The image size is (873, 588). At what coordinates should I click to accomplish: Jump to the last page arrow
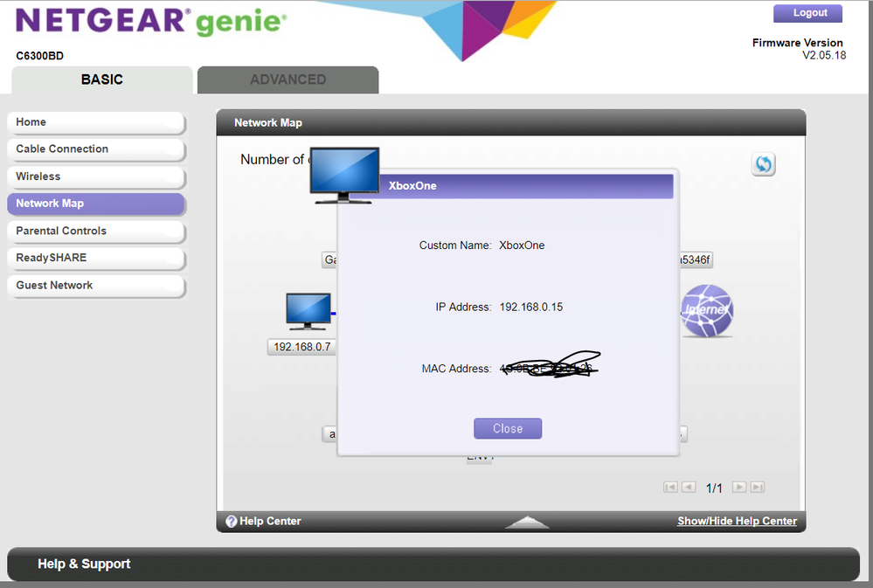[x=758, y=488]
